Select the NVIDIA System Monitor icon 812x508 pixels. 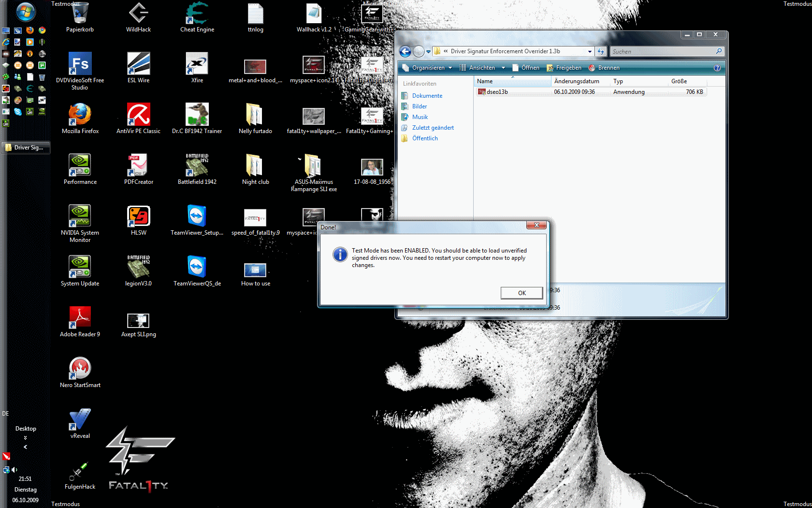pyautogui.click(x=80, y=224)
